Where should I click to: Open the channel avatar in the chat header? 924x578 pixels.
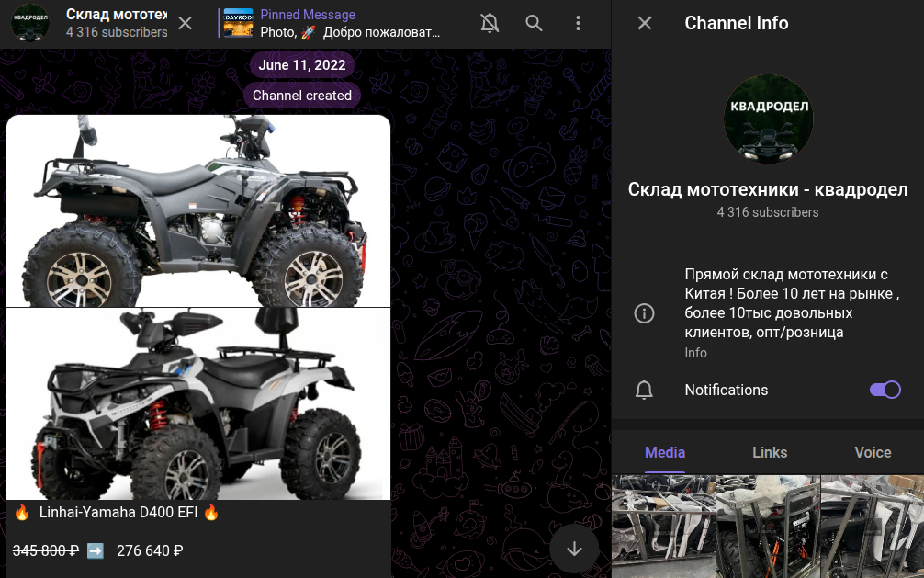tap(30, 23)
